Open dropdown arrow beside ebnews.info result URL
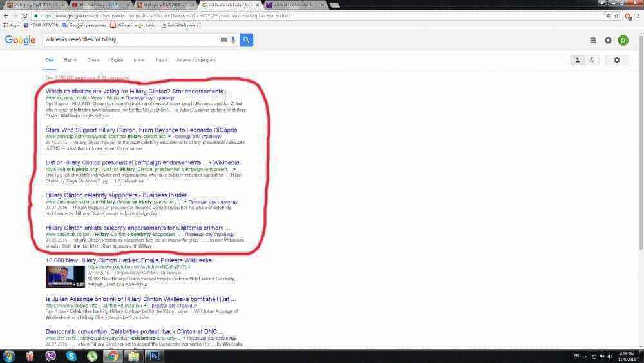The image size is (644, 363). (145, 306)
